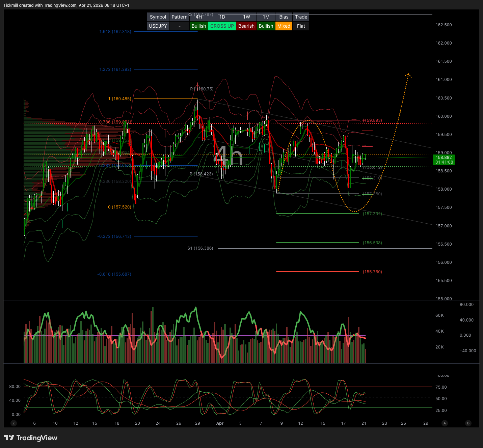Click the Trade column header

point(301,17)
